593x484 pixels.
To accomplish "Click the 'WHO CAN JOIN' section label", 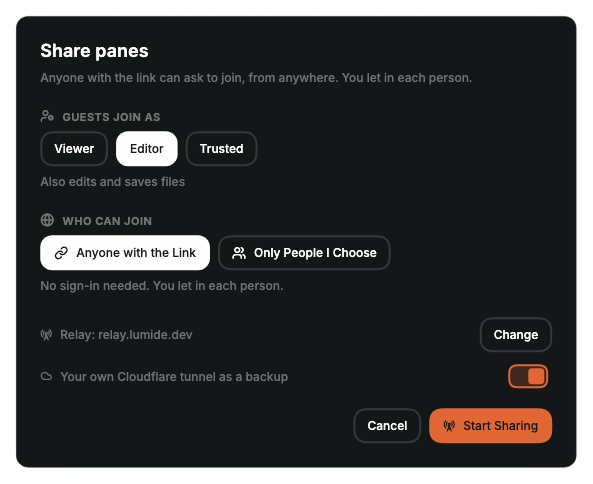I will [x=107, y=221].
